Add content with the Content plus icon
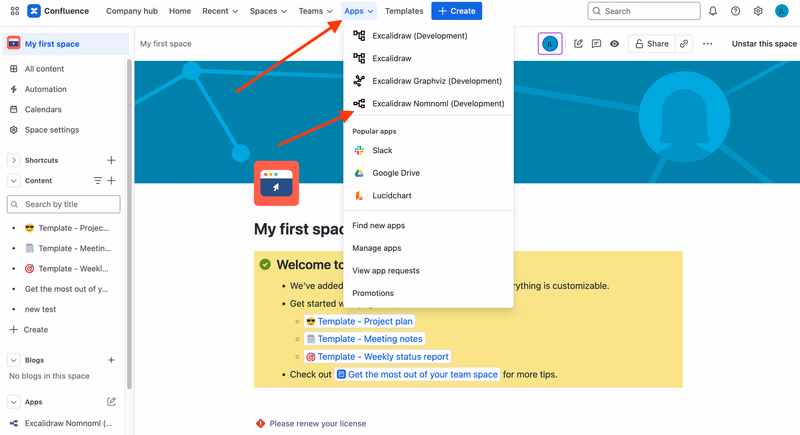This screenshot has height=435, width=800. 111,181
